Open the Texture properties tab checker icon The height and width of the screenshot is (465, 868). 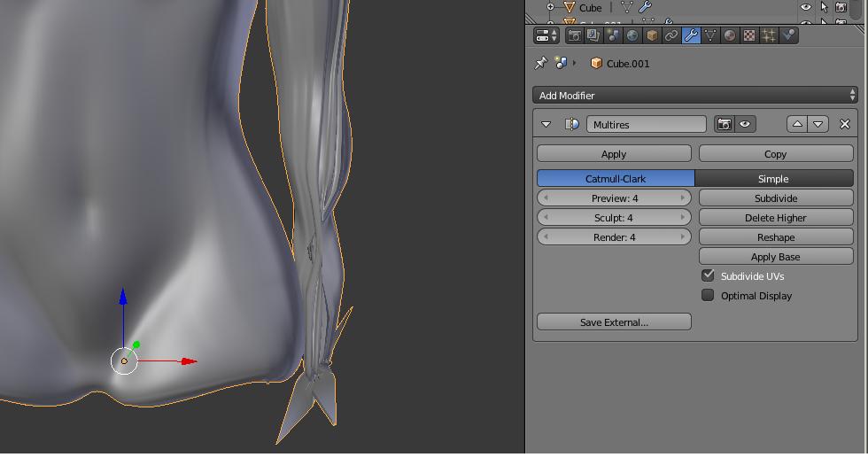tap(749, 36)
